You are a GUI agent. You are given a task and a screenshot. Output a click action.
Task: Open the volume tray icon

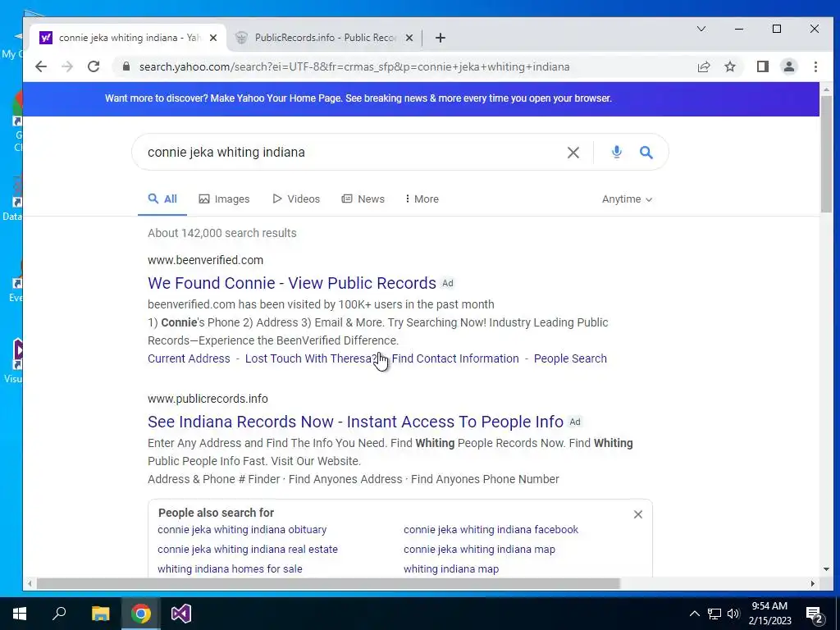733,614
